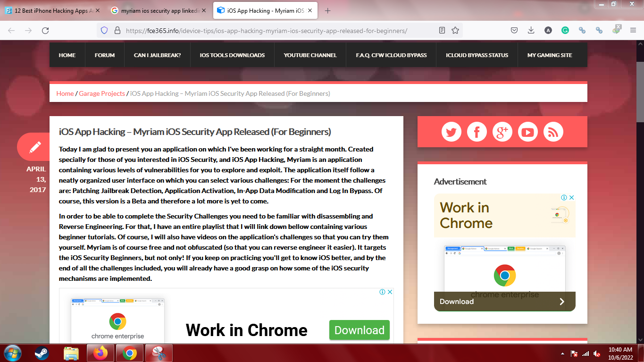644x362 pixels.
Task: Click the Action Center flag tray icon
Action: [x=574, y=354]
